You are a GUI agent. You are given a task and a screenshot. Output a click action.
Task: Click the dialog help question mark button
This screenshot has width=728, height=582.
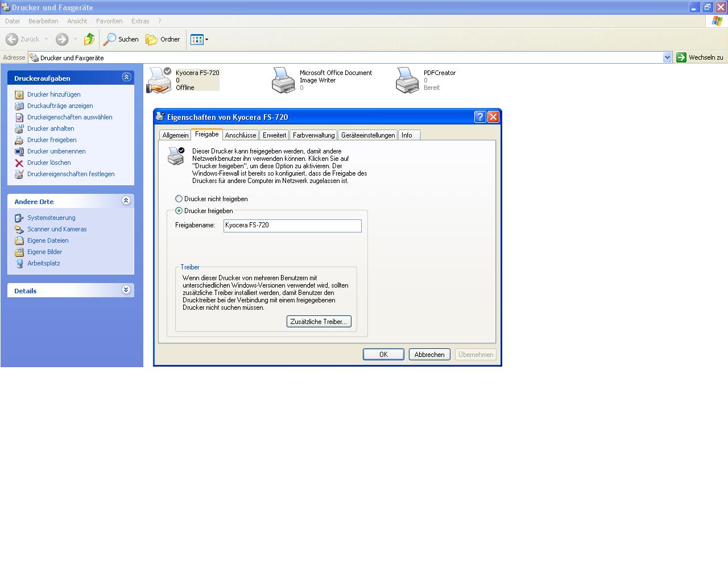click(480, 117)
